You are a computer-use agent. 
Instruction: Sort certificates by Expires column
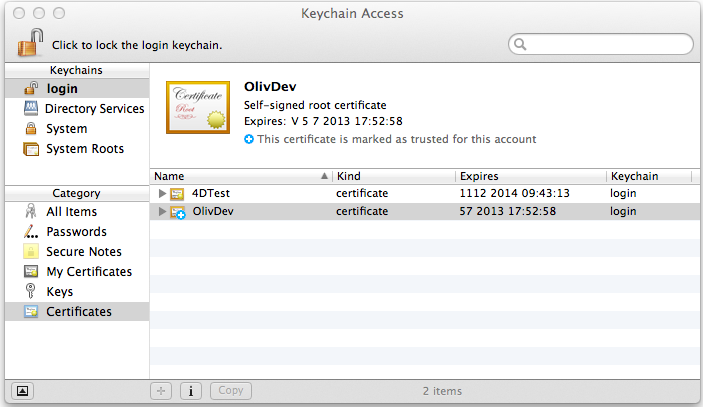pyautogui.click(x=530, y=176)
